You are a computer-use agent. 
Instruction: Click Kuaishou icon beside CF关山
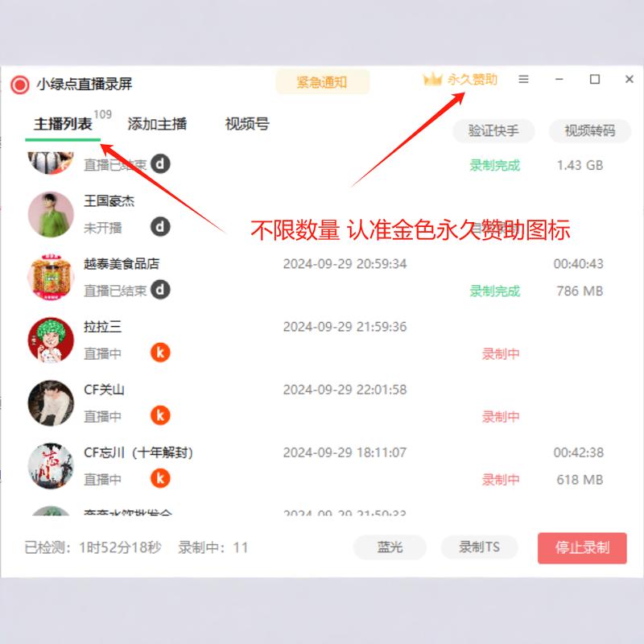pyautogui.click(x=159, y=415)
